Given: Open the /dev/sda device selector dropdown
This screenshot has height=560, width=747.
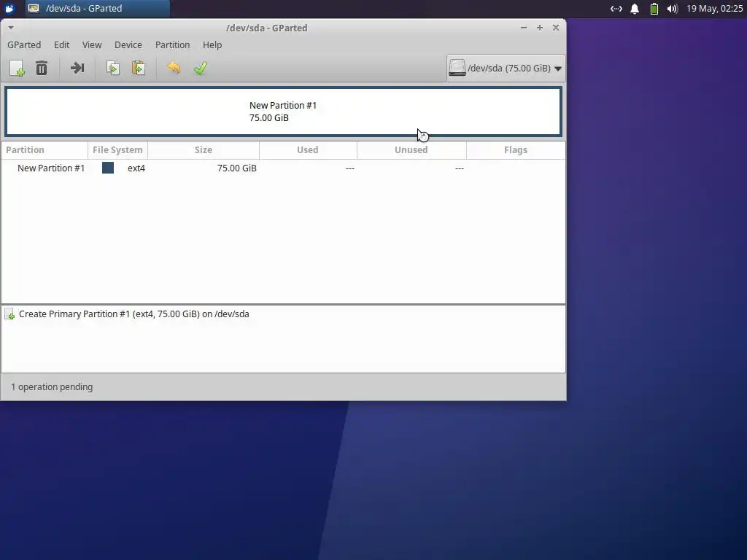Looking at the screenshot, I should (506, 68).
